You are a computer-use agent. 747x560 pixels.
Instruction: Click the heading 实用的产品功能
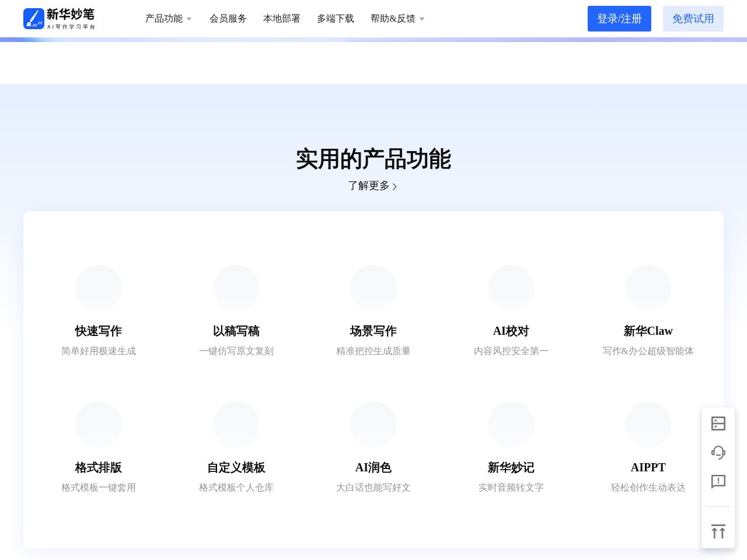click(x=373, y=159)
